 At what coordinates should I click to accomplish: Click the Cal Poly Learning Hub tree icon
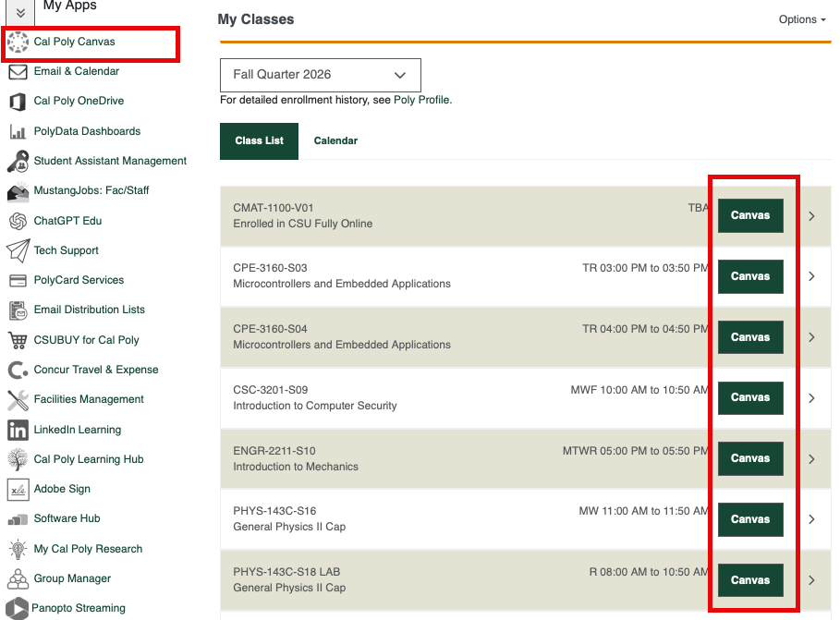click(18, 459)
